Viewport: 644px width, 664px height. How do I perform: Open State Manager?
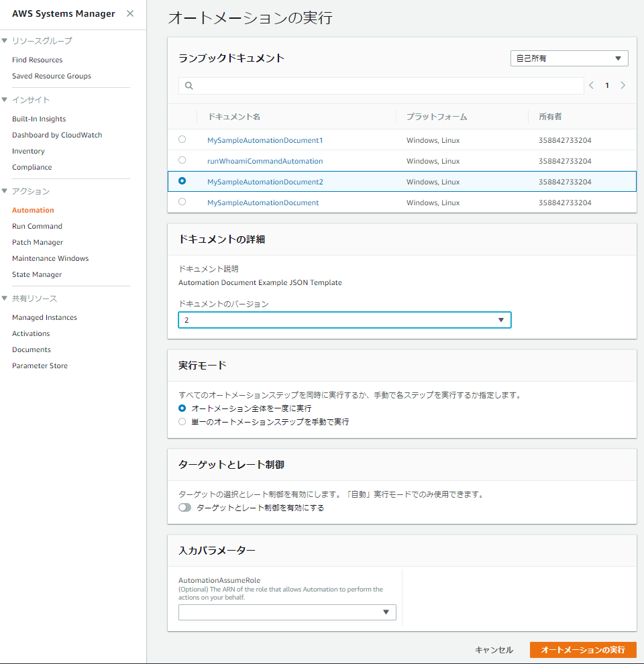[x=37, y=274]
